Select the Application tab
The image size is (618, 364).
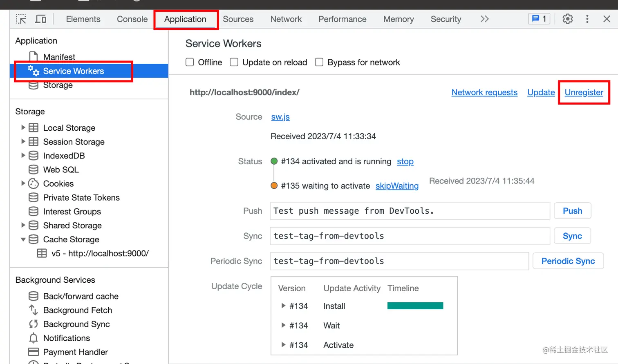[x=185, y=19]
